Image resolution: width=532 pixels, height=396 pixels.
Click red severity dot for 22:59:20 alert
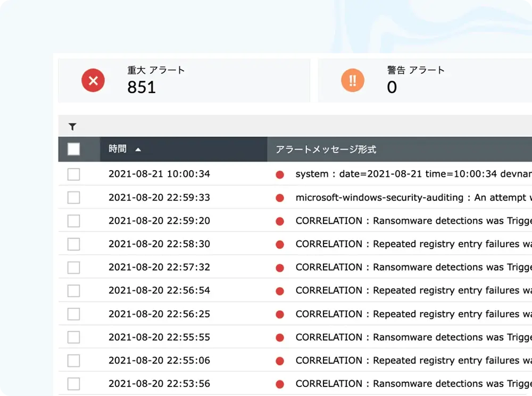[280, 222]
